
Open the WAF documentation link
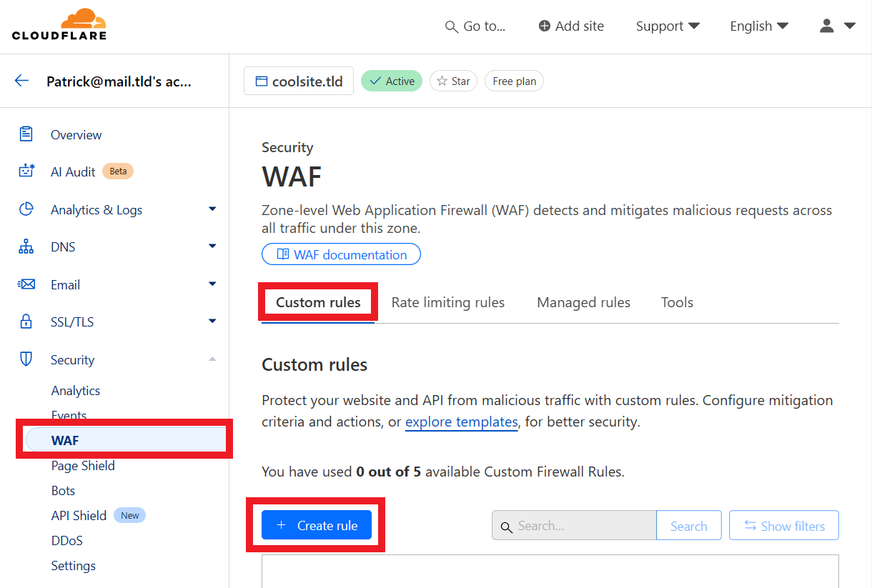[342, 254]
